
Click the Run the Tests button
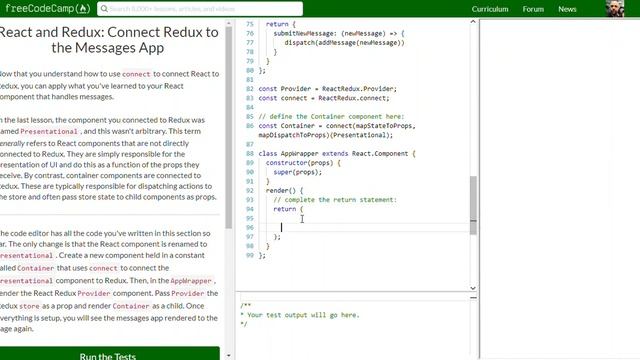[108, 354]
